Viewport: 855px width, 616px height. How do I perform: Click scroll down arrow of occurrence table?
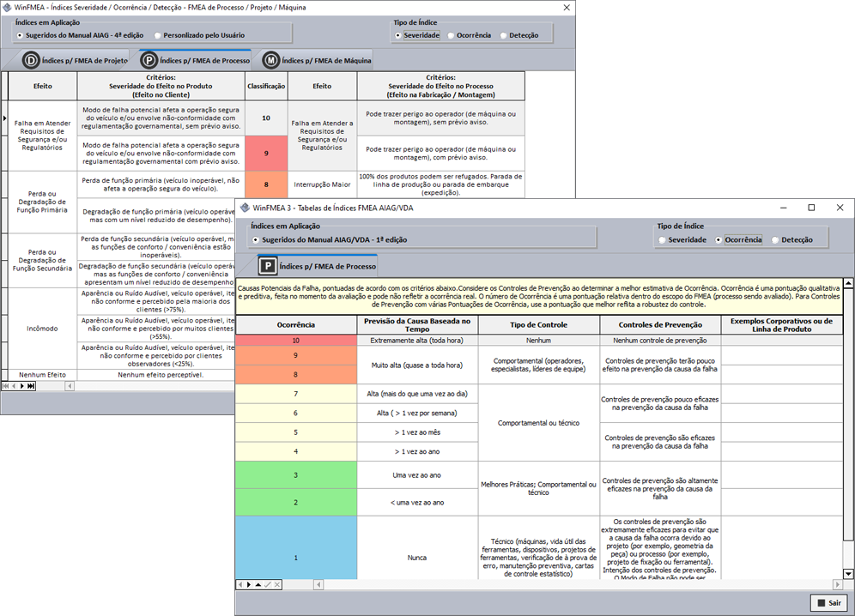849,573
